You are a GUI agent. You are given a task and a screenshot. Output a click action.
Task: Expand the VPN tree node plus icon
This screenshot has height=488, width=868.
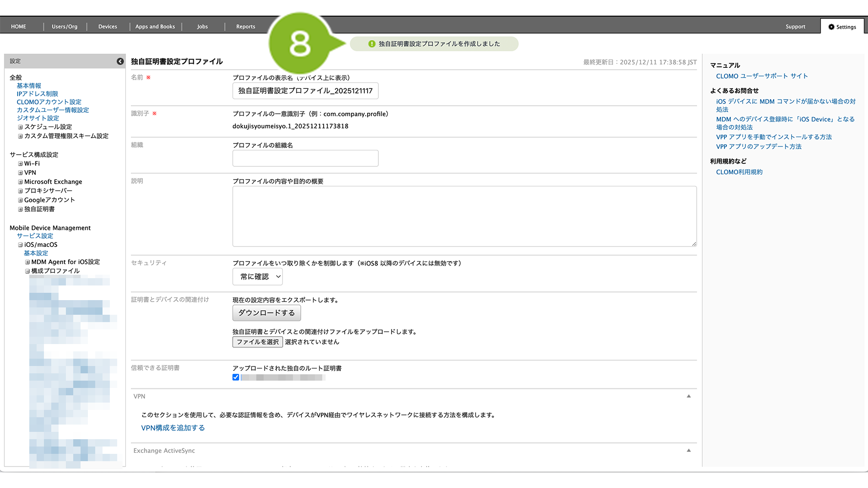[x=21, y=173]
